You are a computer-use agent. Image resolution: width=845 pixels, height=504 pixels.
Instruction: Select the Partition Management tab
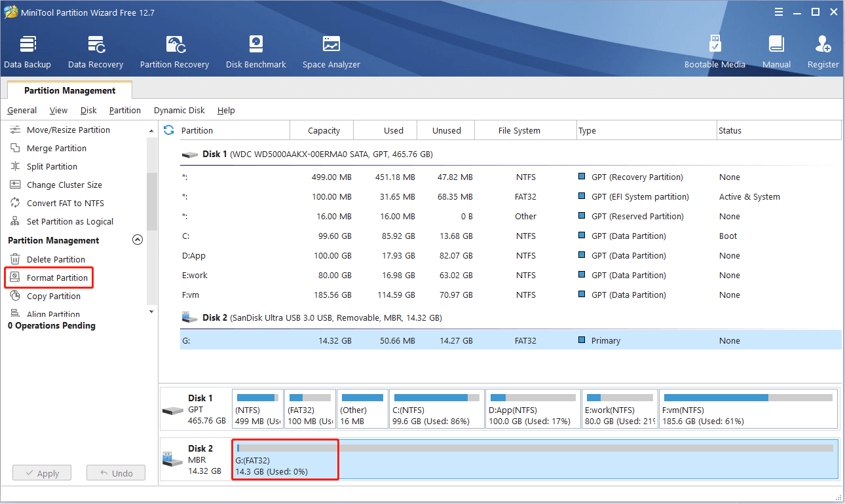tap(69, 90)
